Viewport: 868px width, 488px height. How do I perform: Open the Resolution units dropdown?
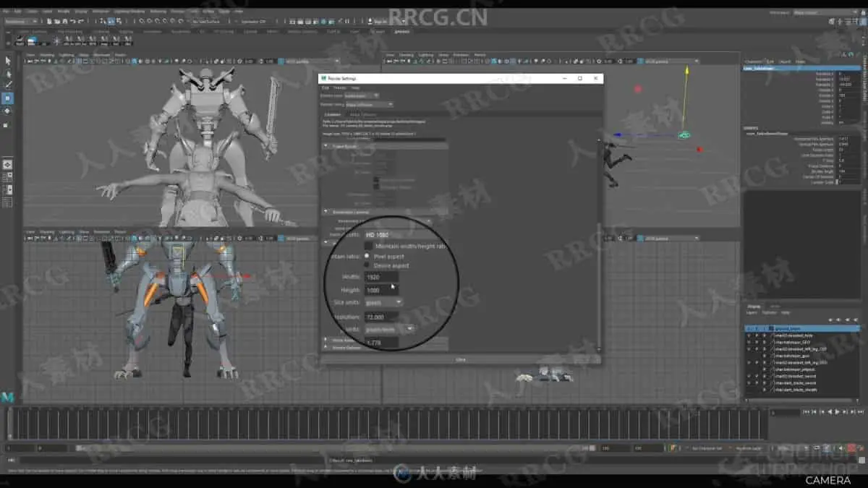pos(389,328)
